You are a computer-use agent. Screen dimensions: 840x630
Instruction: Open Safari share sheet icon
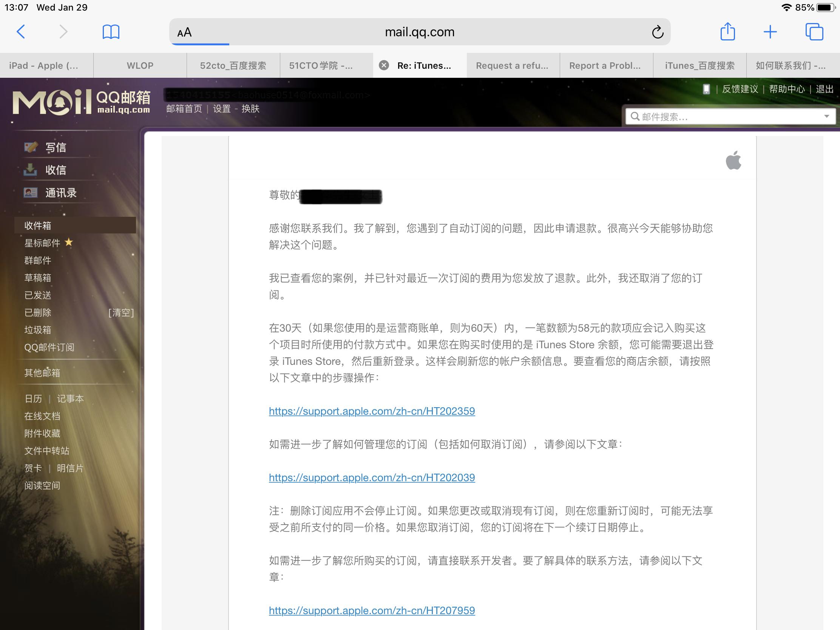[x=728, y=32]
